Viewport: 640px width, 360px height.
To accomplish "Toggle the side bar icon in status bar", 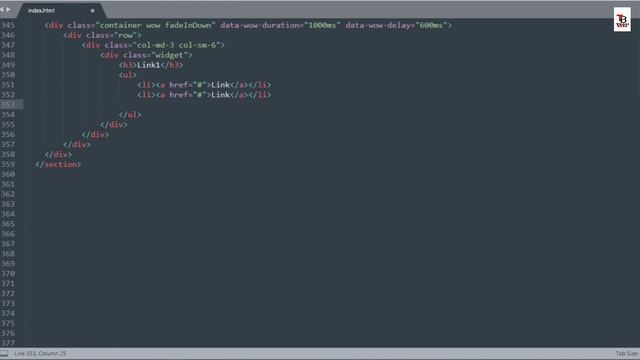I will pos(4,353).
